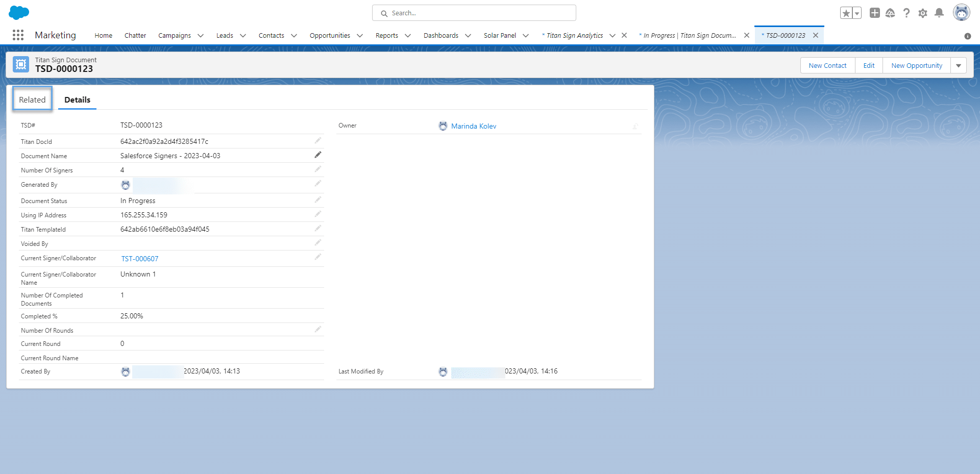This screenshot has height=474, width=980.
Task: Edit Document Name using pencil icon
Action: point(317,155)
